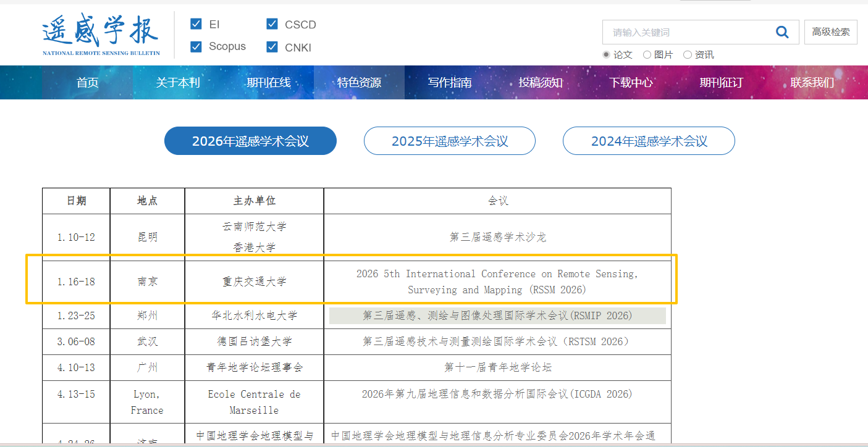
Task: Uncheck the CSCD checkbox
Action: [272, 24]
